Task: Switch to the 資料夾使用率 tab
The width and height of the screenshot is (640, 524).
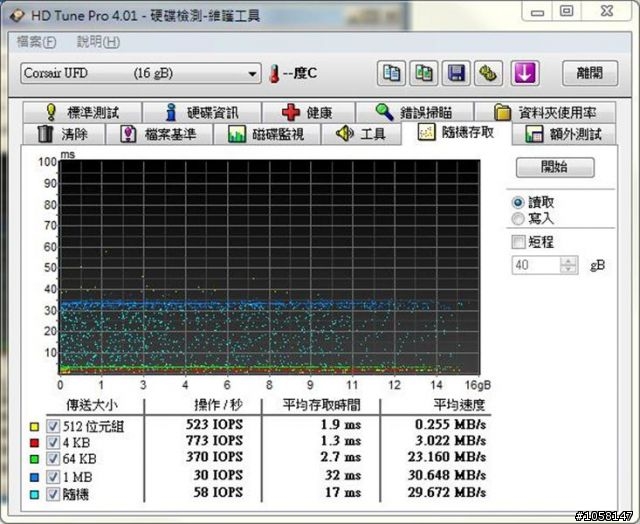Action: pyautogui.click(x=545, y=112)
